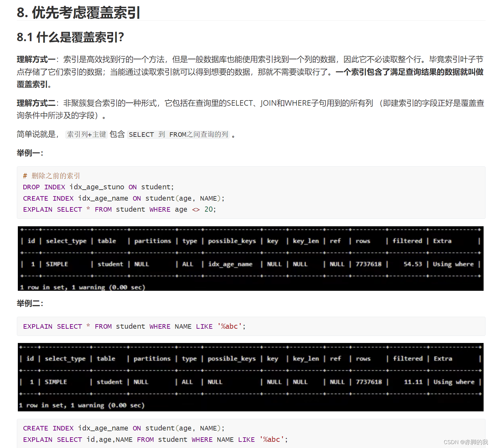Click the bottom "CREATE INDEX idx_age_name" code line
This screenshot has width=493, height=448.
click(x=123, y=428)
